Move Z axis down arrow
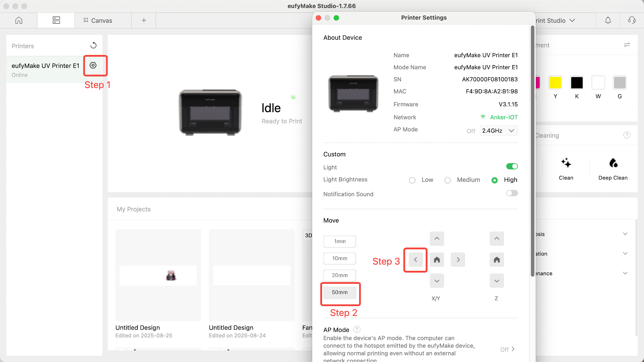644x362 pixels. (x=497, y=281)
